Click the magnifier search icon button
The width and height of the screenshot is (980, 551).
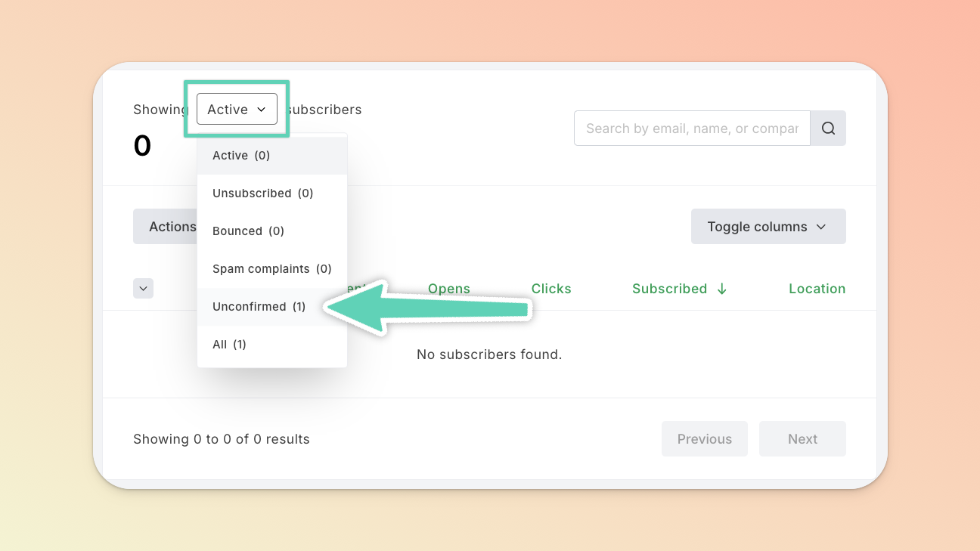(828, 128)
